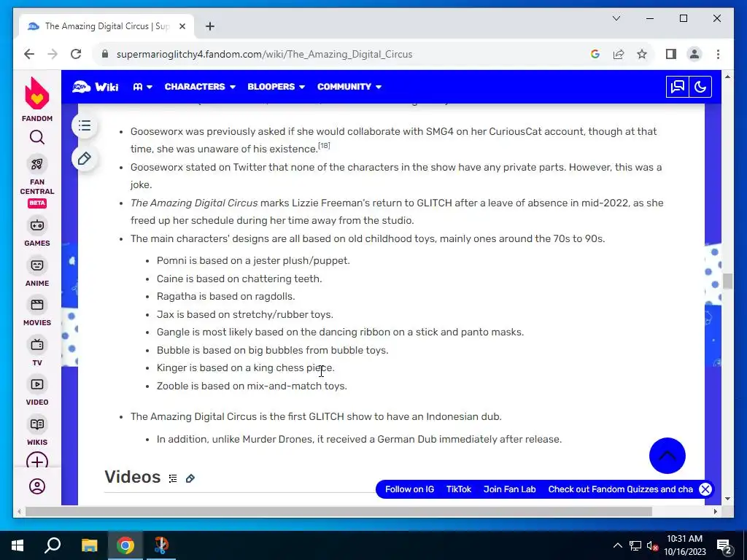The height and width of the screenshot is (560, 747).
Task: Bookmark this page with the star icon
Action: pos(642,54)
